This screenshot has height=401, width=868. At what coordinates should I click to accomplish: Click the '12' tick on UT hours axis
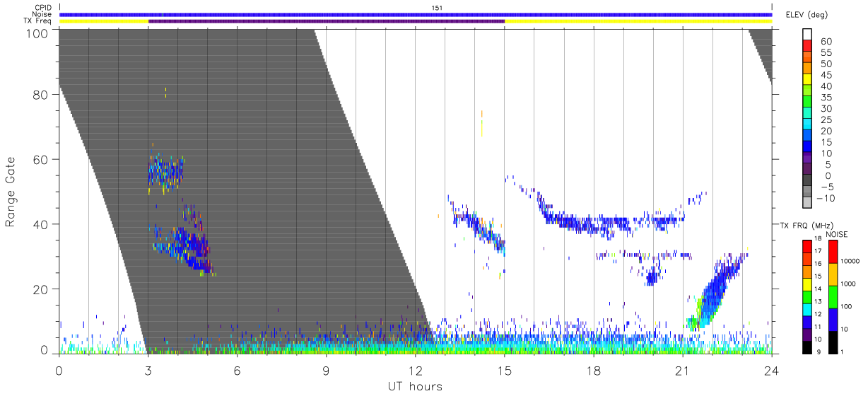pyautogui.click(x=416, y=370)
